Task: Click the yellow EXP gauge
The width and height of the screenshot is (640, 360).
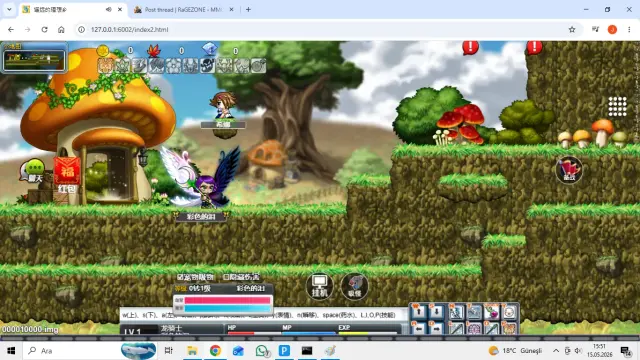Action: click(x=367, y=333)
